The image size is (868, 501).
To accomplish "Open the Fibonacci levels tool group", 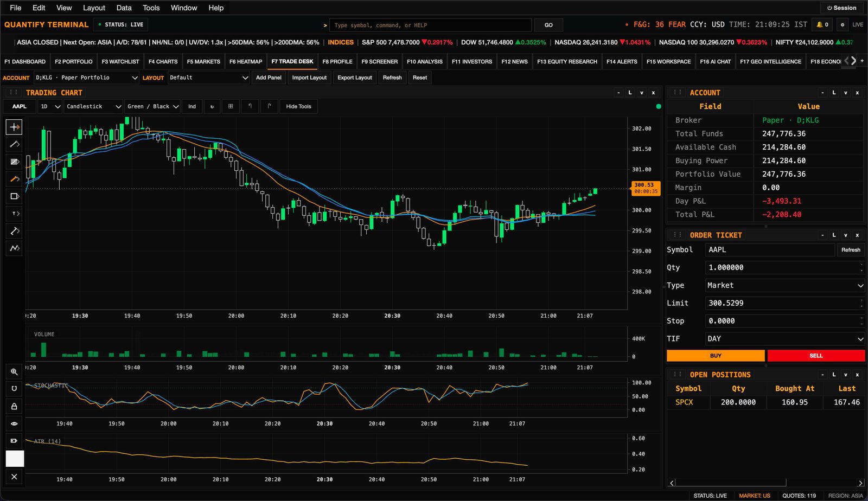I will point(14,162).
